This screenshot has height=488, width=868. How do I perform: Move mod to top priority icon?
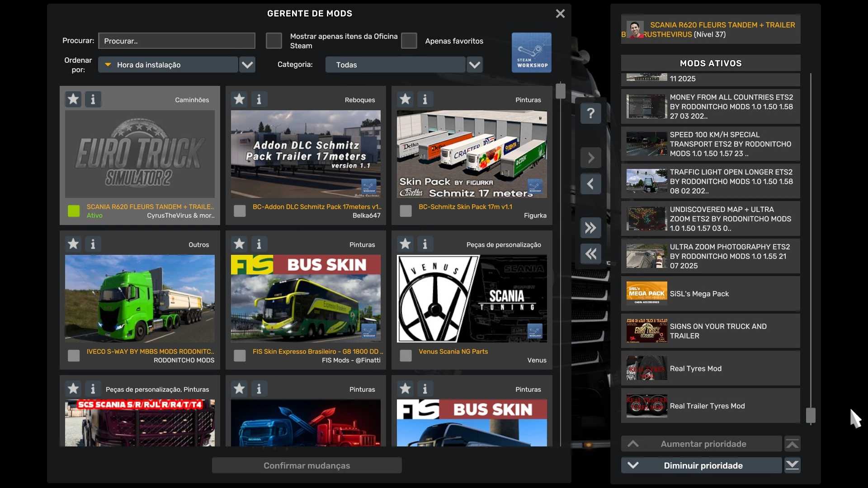point(792,444)
